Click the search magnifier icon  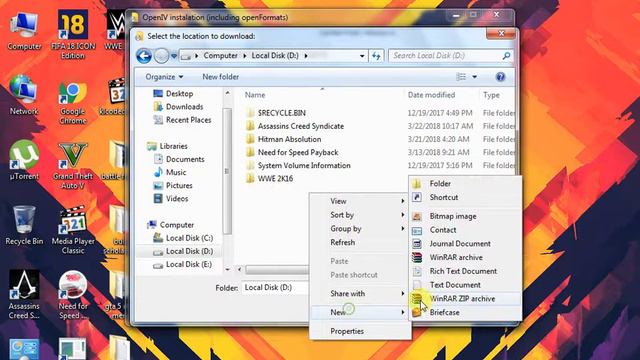pos(506,56)
